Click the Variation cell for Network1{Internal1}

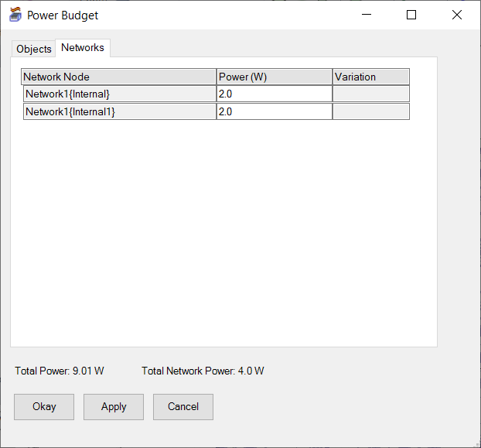click(370, 111)
